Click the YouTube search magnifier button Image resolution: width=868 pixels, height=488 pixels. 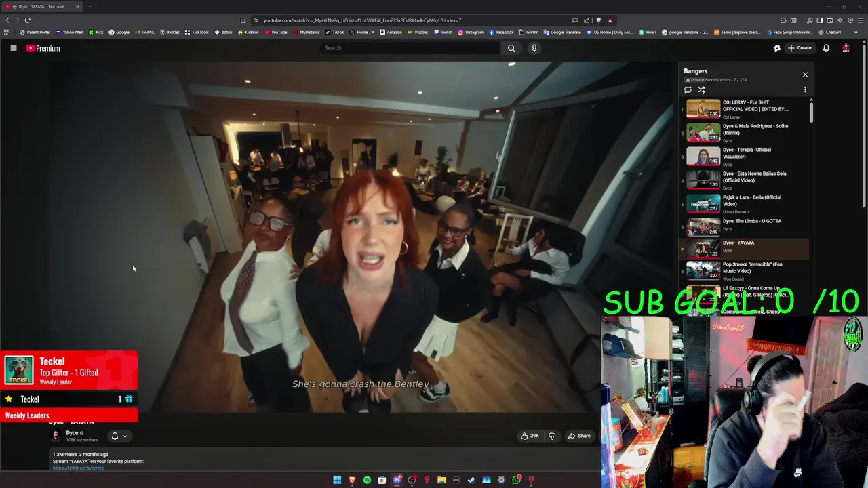click(511, 48)
